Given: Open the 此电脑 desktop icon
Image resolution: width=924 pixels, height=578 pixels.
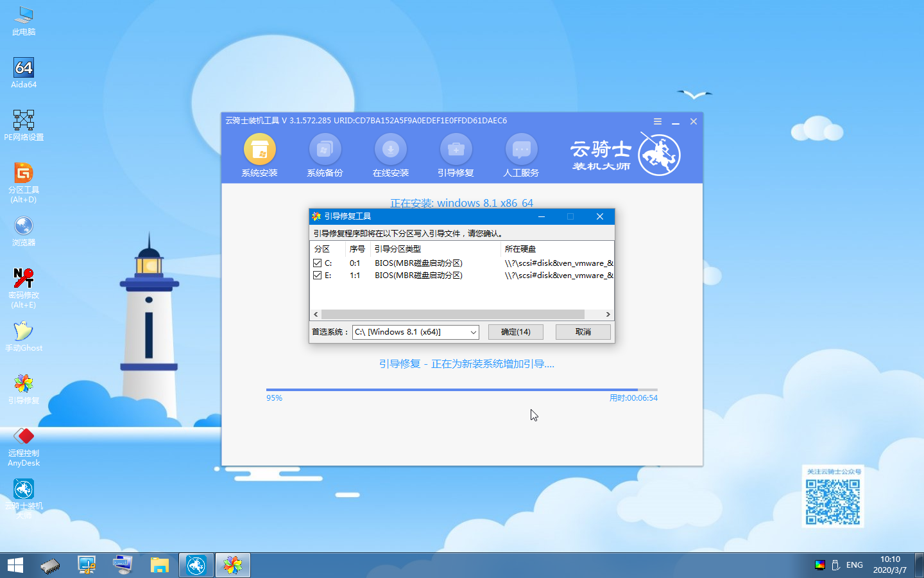Looking at the screenshot, I should pyautogui.click(x=24, y=21).
